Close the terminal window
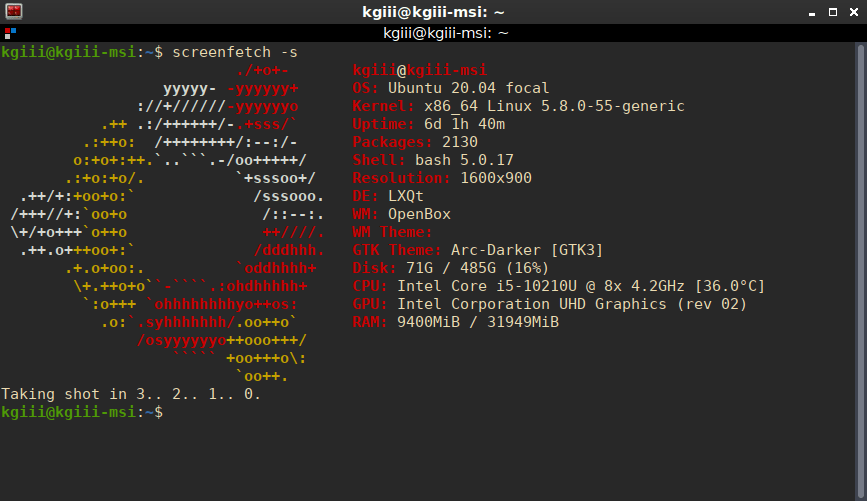Image resolution: width=867 pixels, height=501 pixels. pos(854,12)
